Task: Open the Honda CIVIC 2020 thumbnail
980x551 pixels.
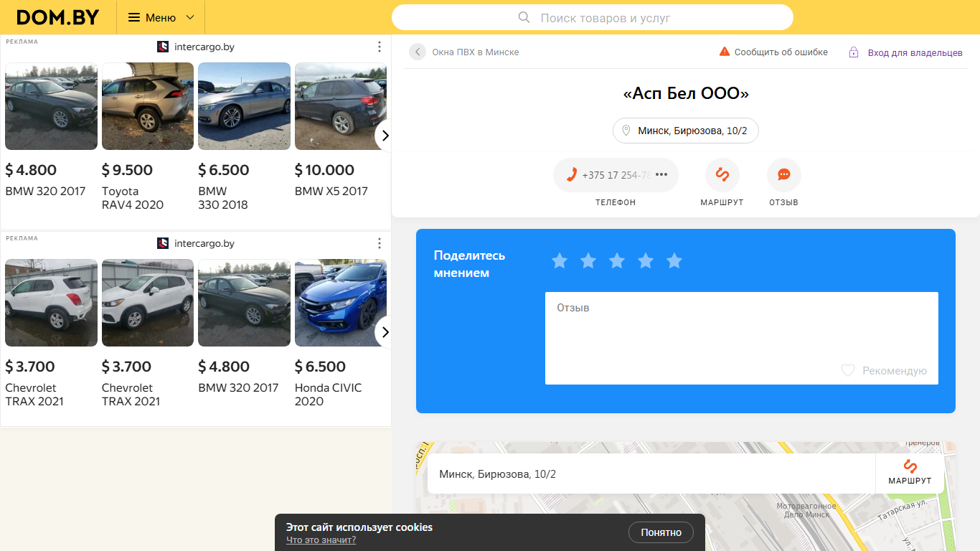Action: 341,303
